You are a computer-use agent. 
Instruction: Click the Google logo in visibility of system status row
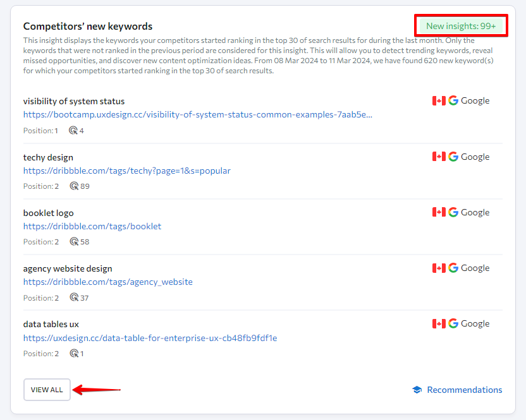click(x=453, y=100)
